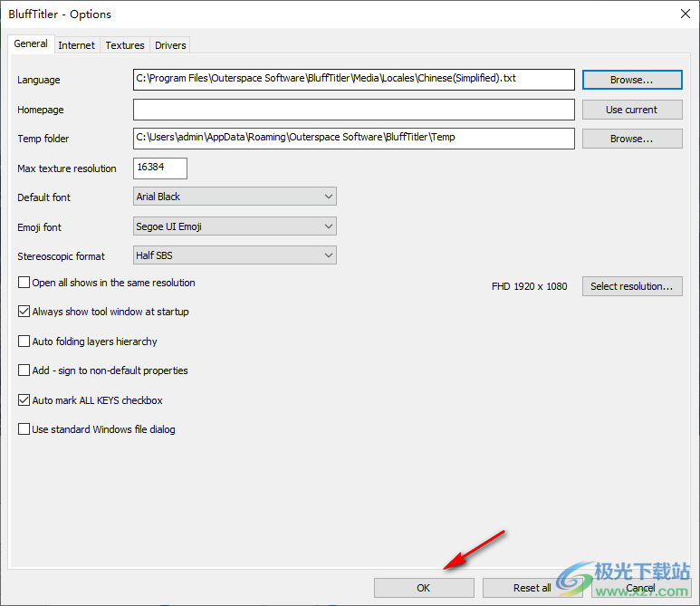Disable Auto mark ALL KEYS checkbox
The width and height of the screenshot is (700, 606).
(24, 400)
